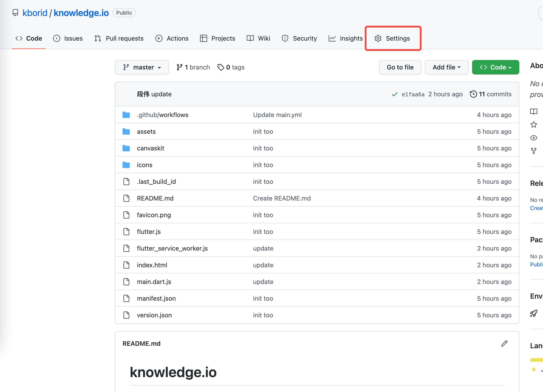Click the eye watchers icon in sidebar
The width and height of the screenshot is (543, 392).
tap(534, 138)
